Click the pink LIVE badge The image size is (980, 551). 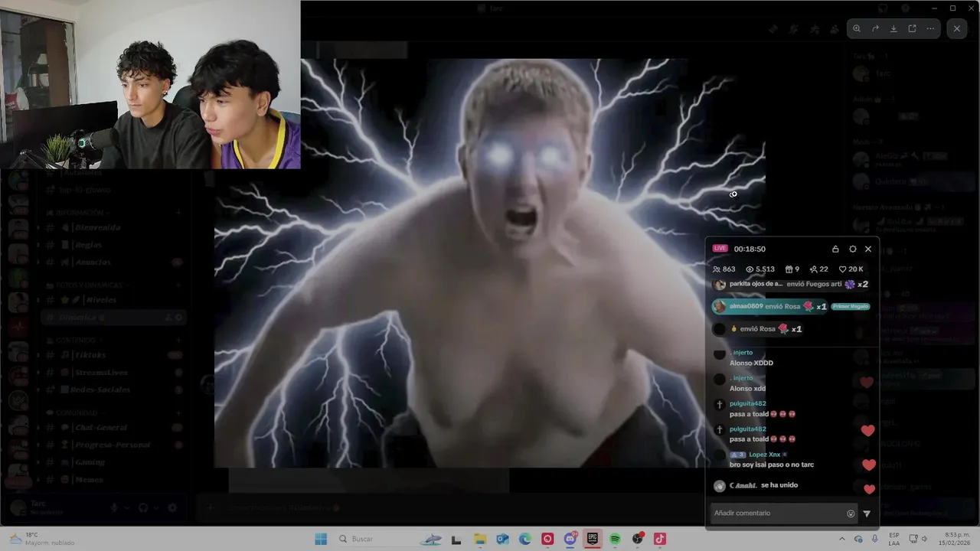(720, 248)
